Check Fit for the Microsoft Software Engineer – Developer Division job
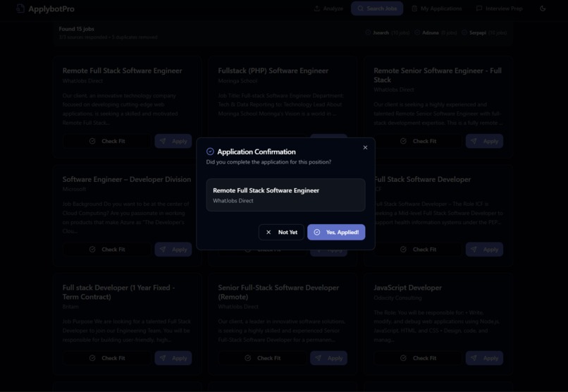568x392 pixels. [x=107, y=250]
